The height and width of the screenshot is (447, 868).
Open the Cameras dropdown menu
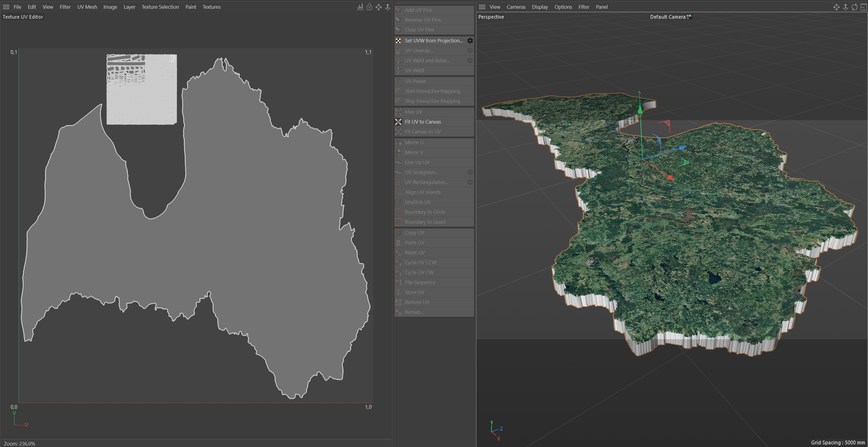(x=516, y=7)
